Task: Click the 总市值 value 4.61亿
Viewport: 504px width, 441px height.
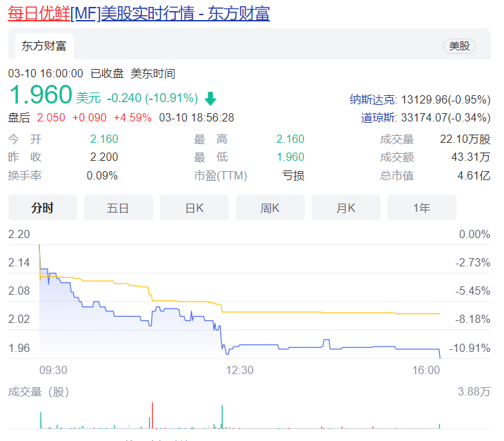Action: point(474,175)
